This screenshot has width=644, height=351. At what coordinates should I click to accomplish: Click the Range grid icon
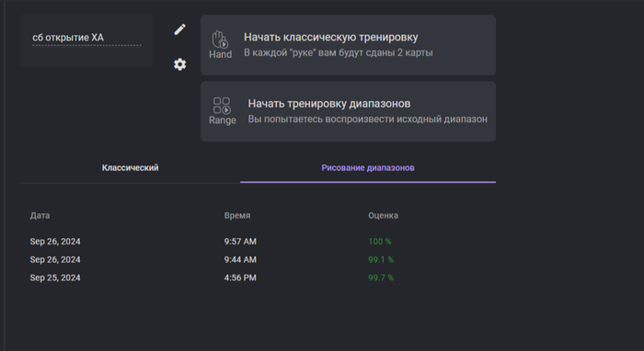coord(223,111)
